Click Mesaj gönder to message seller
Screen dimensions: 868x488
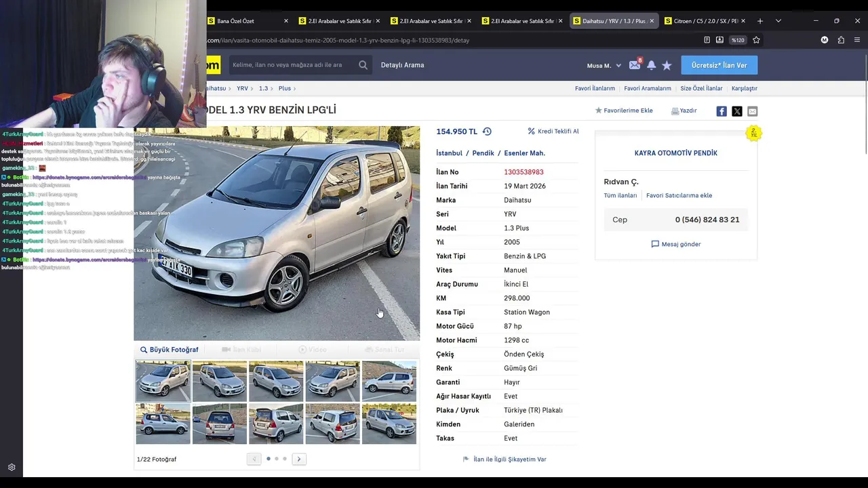point(676,244)
